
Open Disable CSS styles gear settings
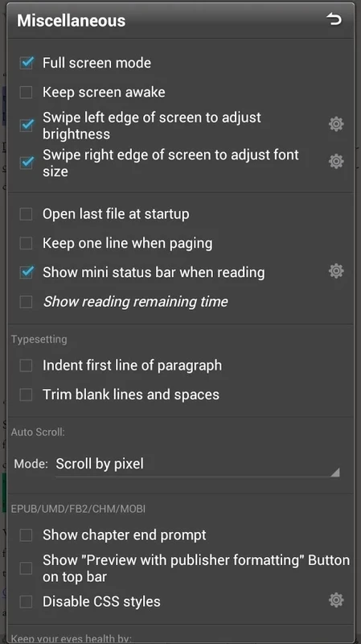pos(336,600)
